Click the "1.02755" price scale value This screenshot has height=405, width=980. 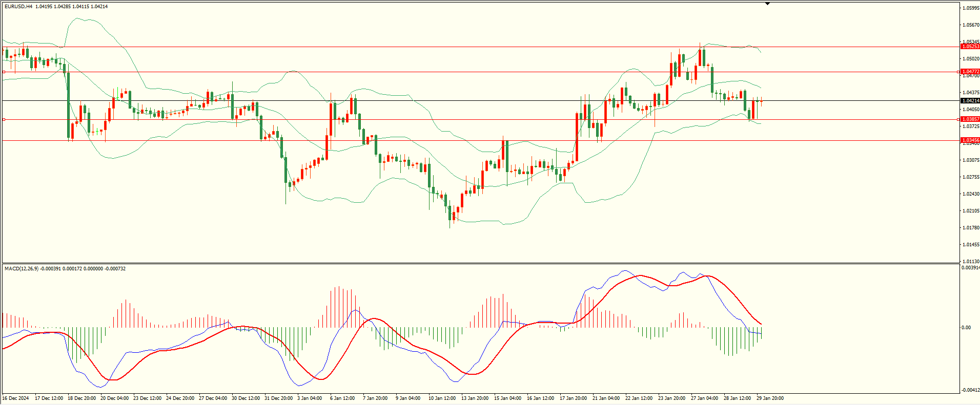pyautogui.click(x=971, y=177)
